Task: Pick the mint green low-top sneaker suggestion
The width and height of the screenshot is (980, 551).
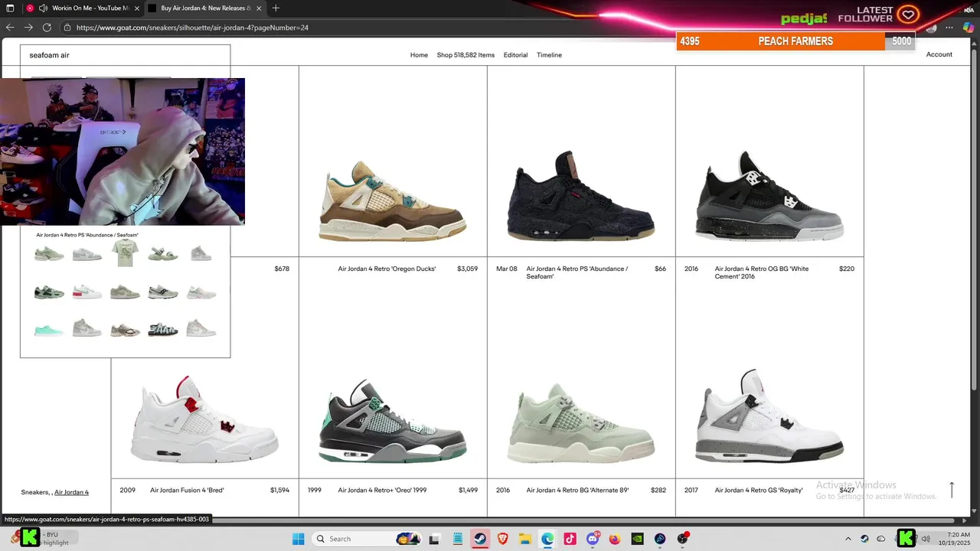Action: pyautogui.click(x=49, y=330)
